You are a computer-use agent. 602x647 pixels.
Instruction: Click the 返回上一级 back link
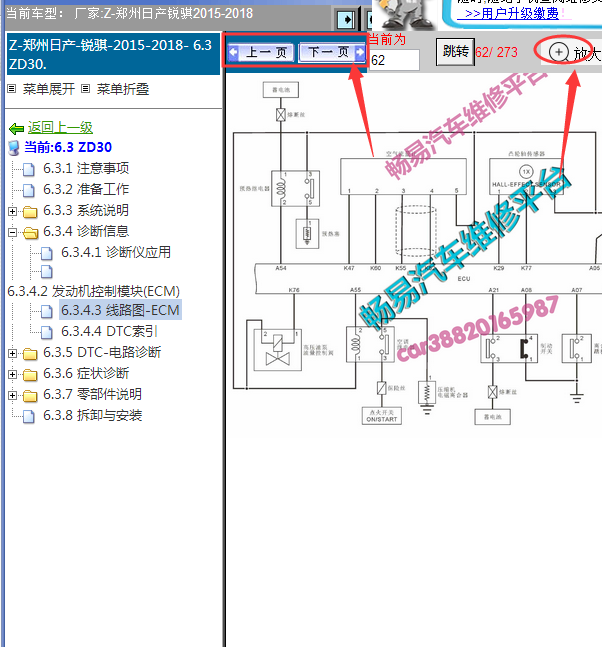(x=60, y=128)
